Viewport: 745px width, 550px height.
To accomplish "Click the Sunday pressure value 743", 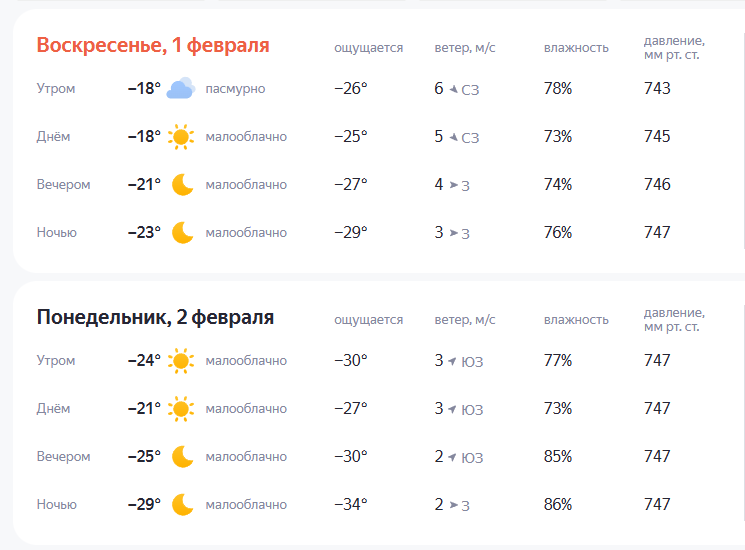I will point(657,89).
